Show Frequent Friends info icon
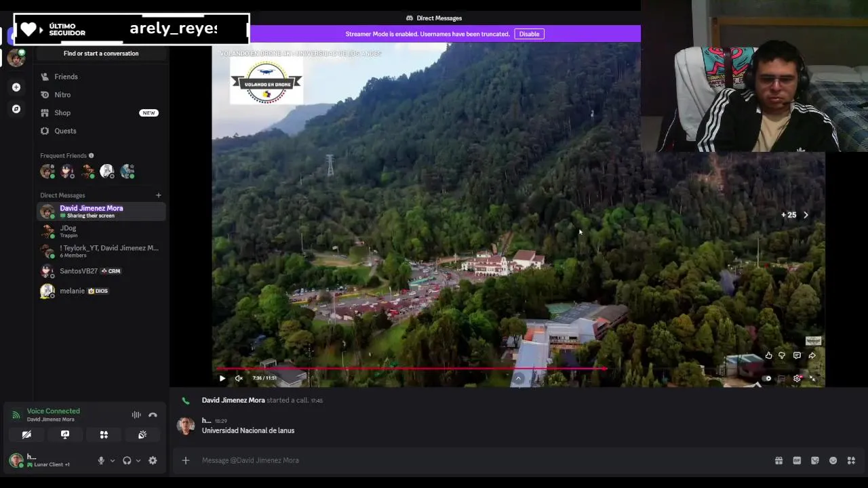 [x=92, y=156]
